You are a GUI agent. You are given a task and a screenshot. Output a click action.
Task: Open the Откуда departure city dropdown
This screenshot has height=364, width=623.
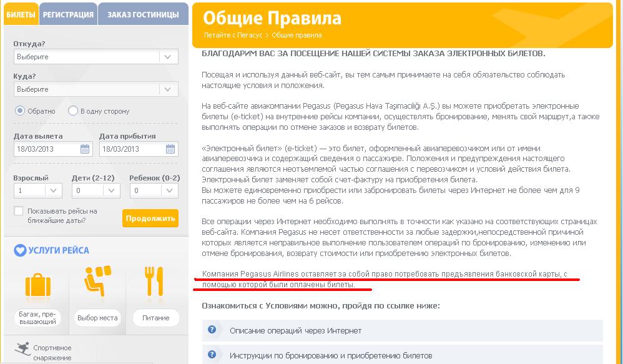click(96, 57)
